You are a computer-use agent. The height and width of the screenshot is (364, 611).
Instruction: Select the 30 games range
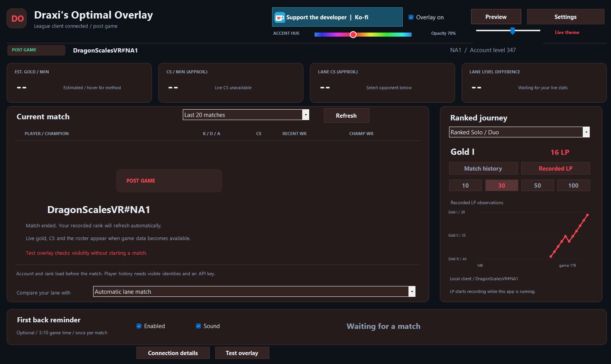tap(502, 185)
